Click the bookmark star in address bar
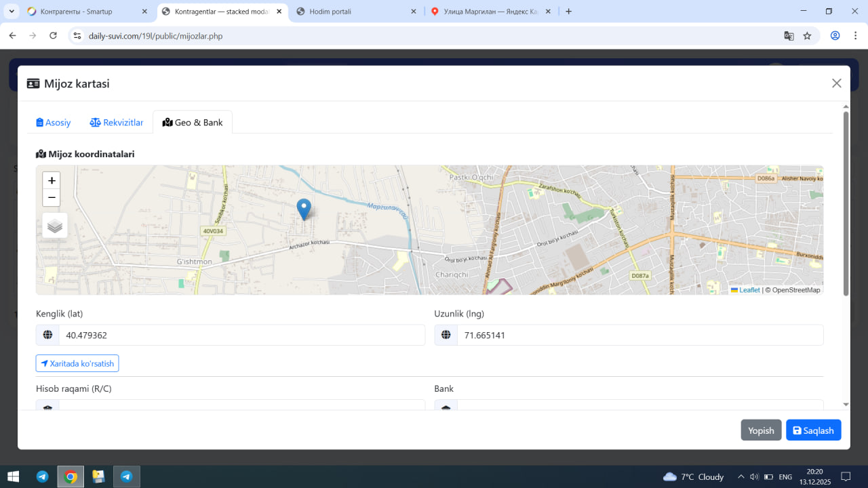The width and height of the screenshot is (868, 488). [x=807, y=36]
